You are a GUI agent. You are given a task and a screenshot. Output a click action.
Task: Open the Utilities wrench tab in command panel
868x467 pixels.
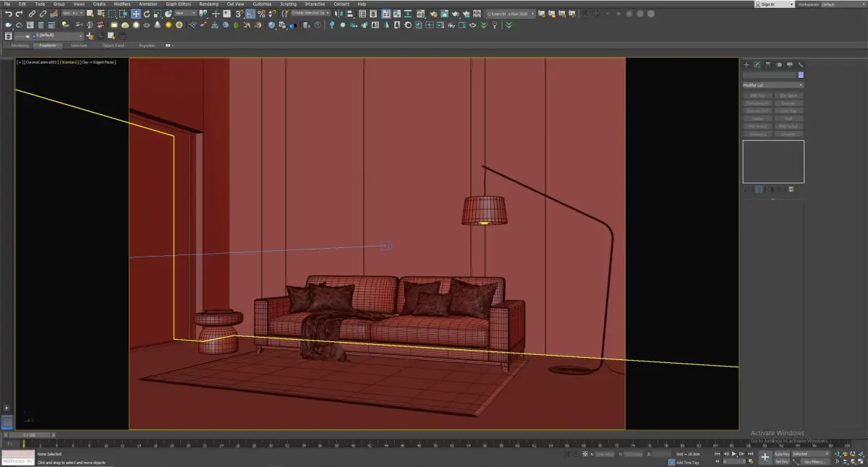801,64
